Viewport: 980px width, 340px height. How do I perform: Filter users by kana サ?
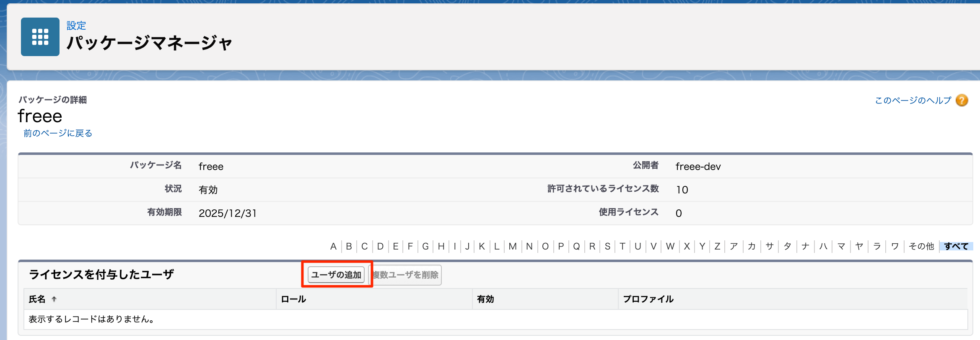click(770, 246)
